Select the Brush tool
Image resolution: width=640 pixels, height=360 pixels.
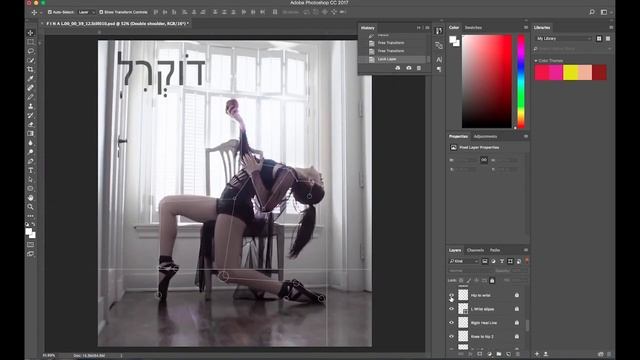31,97
